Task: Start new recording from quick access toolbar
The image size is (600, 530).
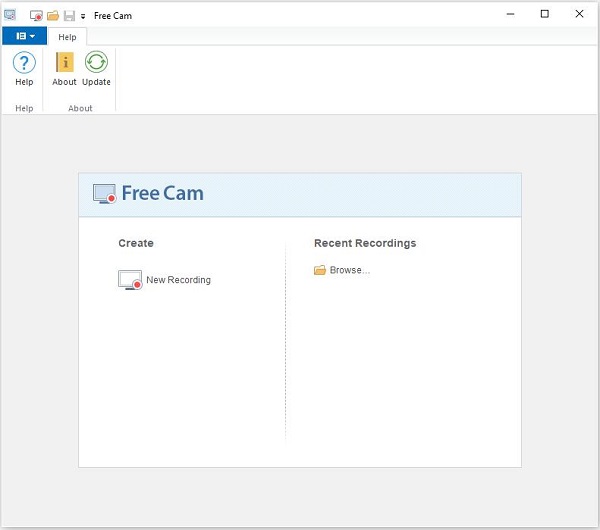Action: pos(36,16)
